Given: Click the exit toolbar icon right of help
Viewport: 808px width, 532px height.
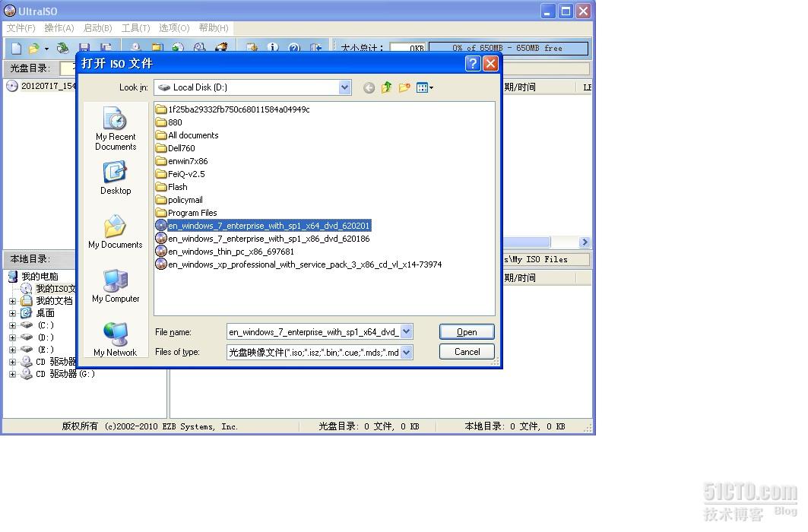Looking at the screenshot, I should [x=316, y=48].
